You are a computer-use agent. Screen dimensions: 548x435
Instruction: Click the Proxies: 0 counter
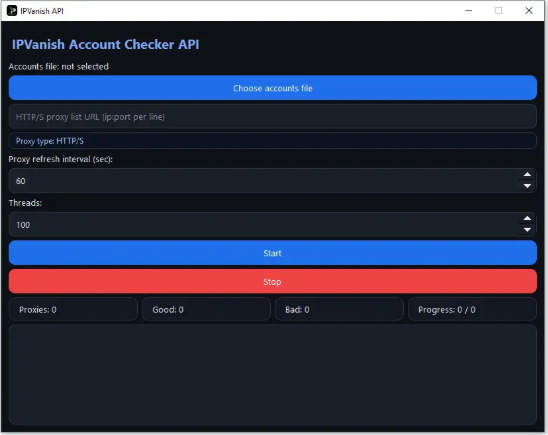[x=73, y=309]
